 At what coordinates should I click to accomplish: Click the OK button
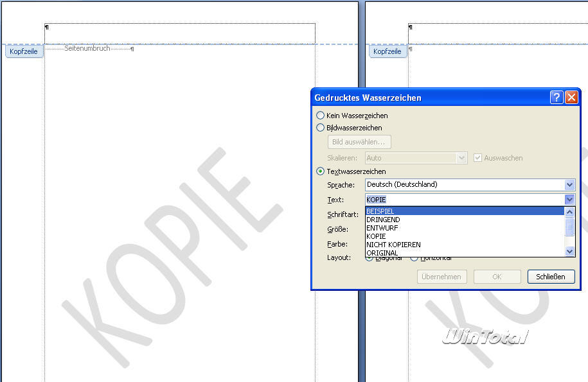click(497, 277)
